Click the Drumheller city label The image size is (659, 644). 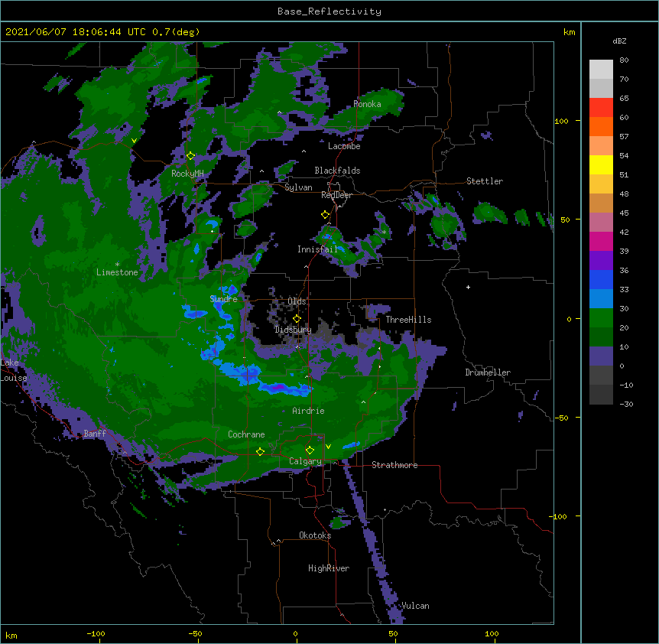point(488,372)
